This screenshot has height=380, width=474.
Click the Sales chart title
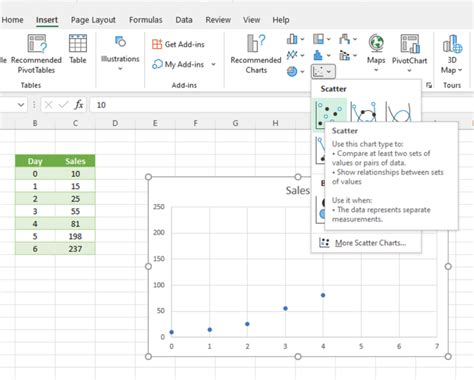(x=298, y=191)
